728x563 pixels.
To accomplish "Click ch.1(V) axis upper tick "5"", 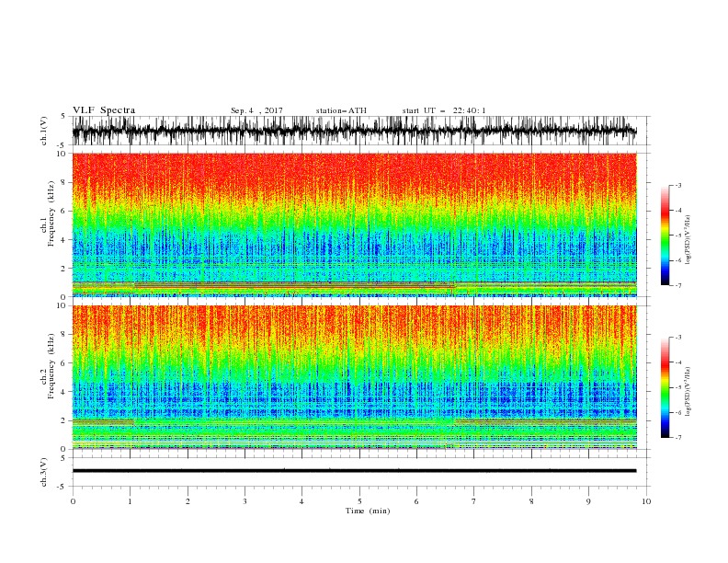I will [x=64, y=117].
